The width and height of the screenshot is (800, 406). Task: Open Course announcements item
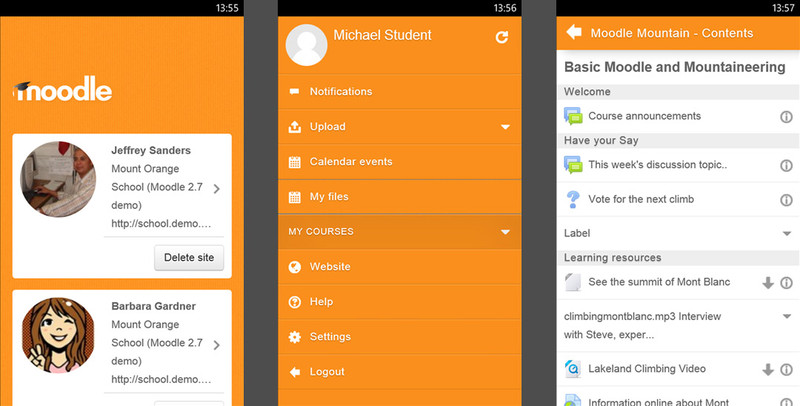click(x=644, y=116)
